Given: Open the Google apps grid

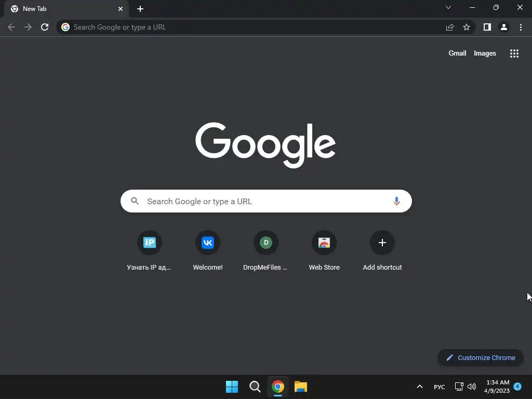Looking at the screenshot, I should coord(514,54).
